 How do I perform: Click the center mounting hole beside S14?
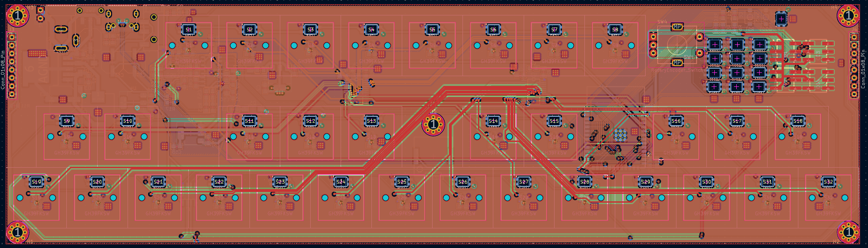tap(433, 124)
